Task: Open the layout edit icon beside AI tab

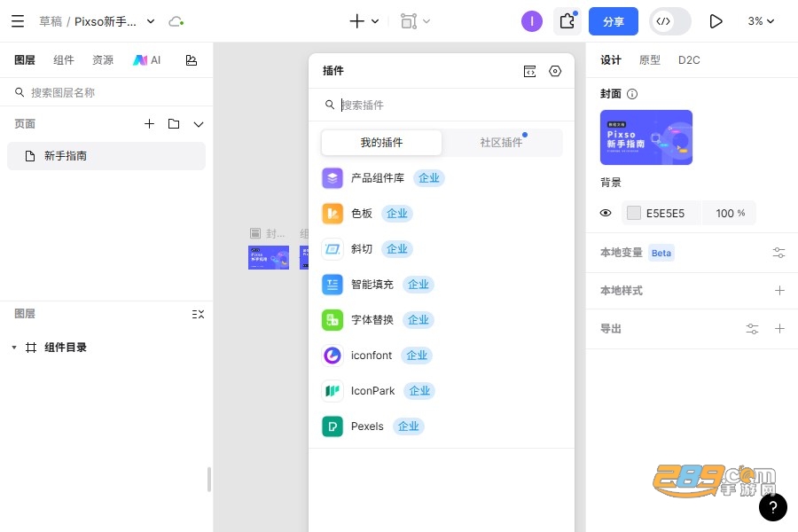Action: [192, 60]
